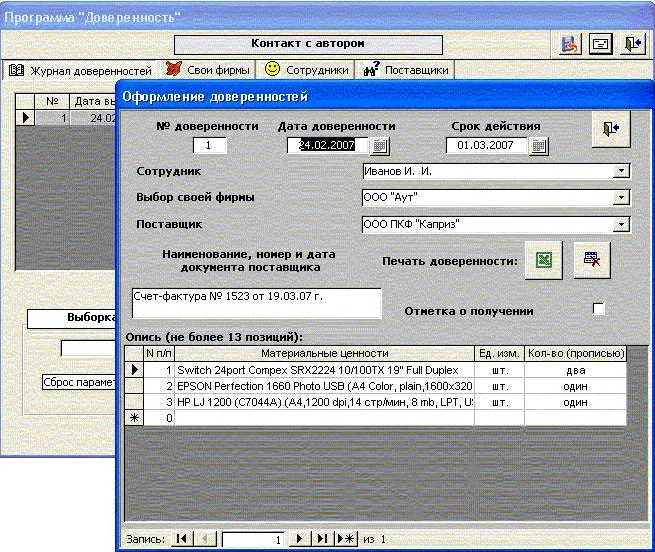Check the Отметка о получении checkbox
The image size is (655, 552).
[x=599, y=309]
